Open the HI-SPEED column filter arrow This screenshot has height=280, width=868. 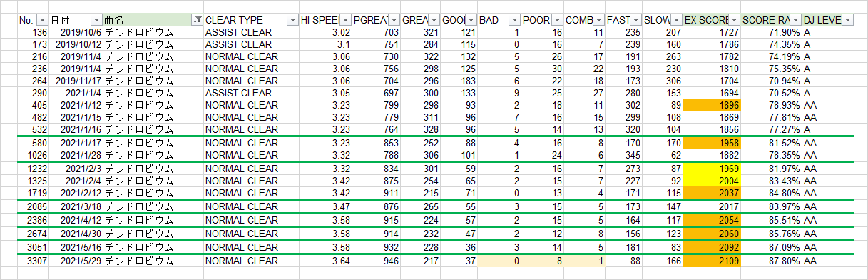point(345,20)
